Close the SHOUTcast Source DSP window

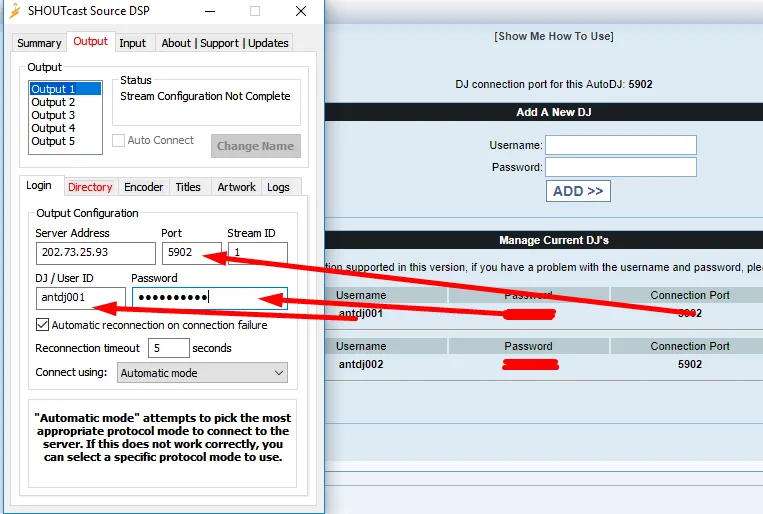[301, 12]
